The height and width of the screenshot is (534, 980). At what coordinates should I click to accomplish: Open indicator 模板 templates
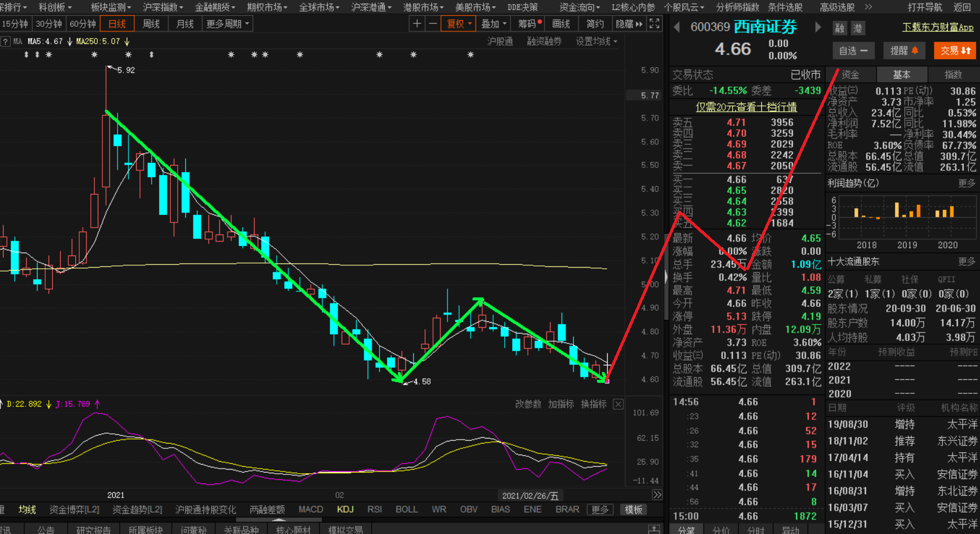[x=633, y=510]
